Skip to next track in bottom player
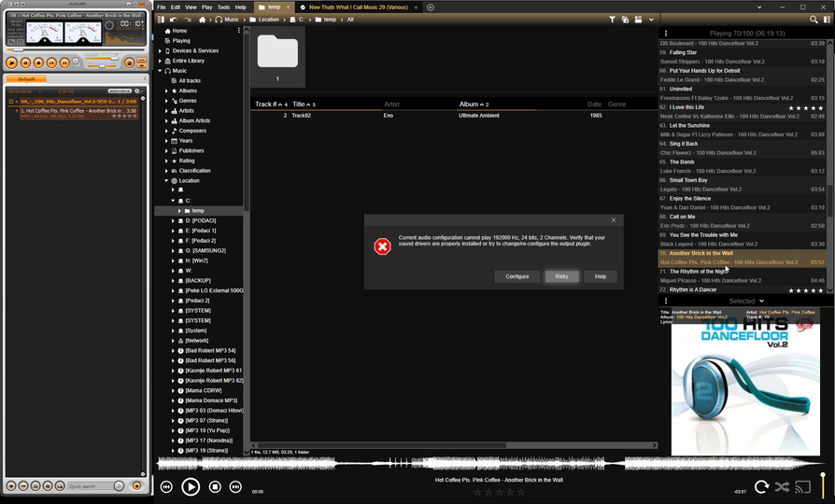This screenshot has width=835, height=504. click(235, 487)
